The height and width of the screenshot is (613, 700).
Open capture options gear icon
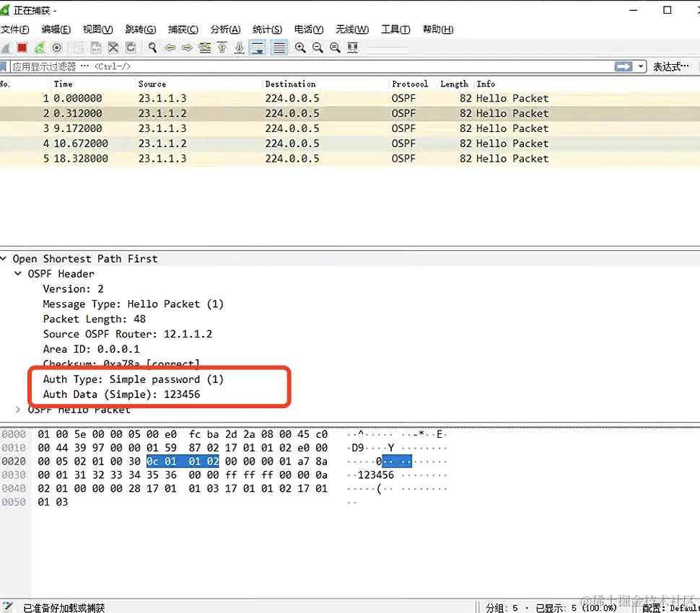click(57, 48)
